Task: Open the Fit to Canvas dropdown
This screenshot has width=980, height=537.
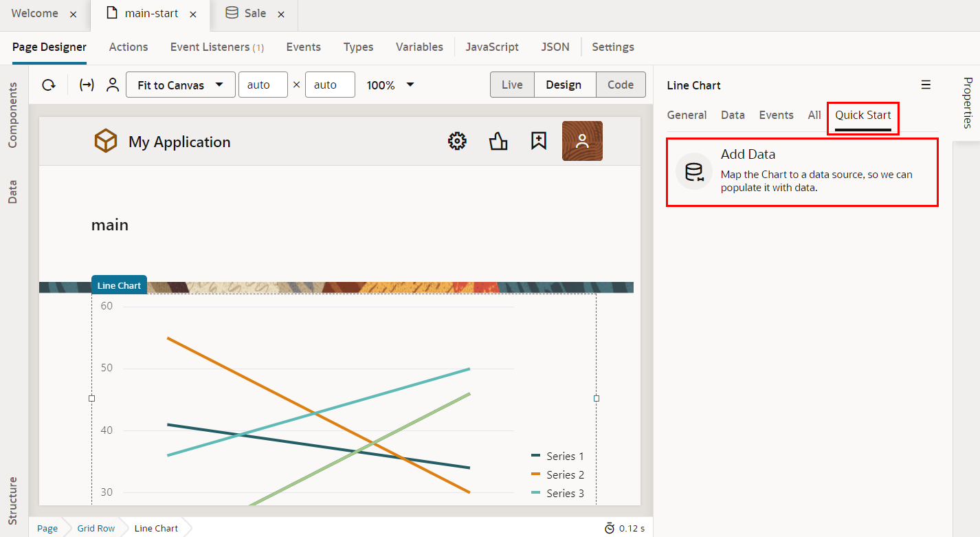Action: pyautogui.click(x=180, y=85)
